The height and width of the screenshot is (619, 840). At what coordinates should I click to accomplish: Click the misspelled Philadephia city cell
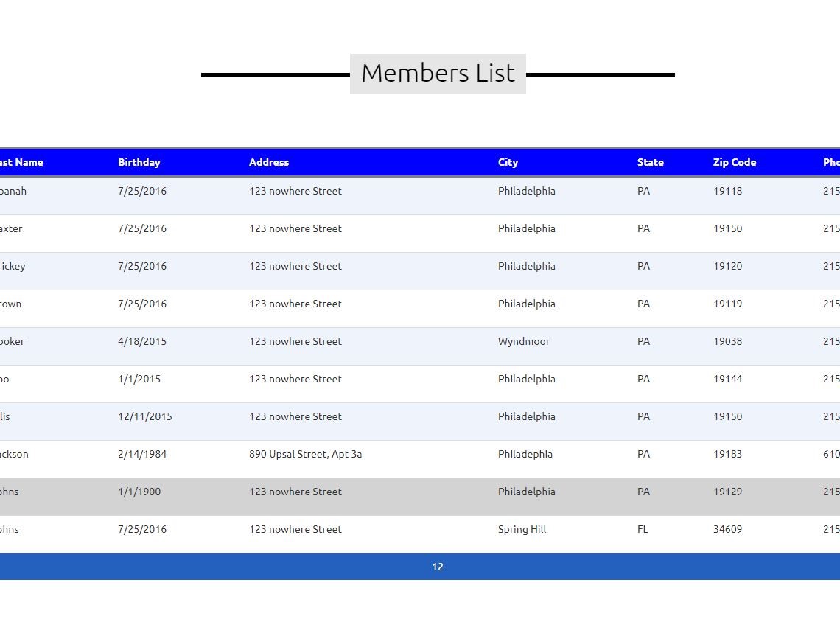click(x=525, y=454)
